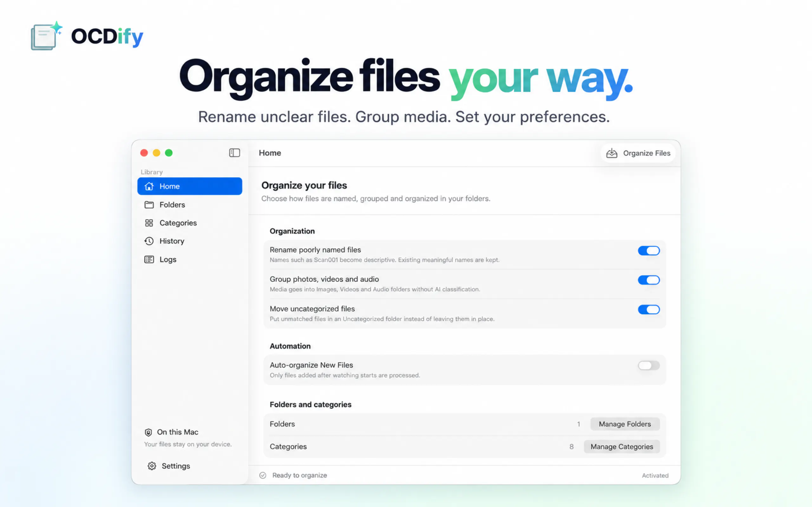
Task: Click the History clock icon
Action: click(149, 241)
